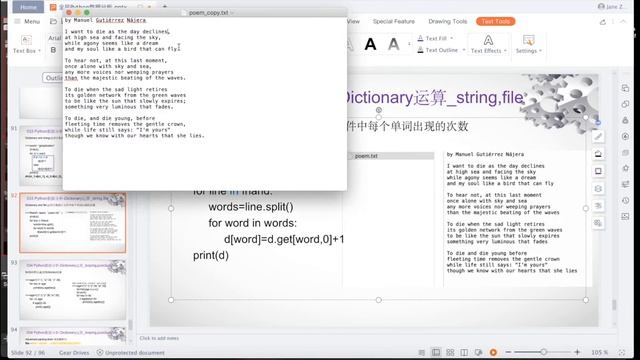
Task: Toggle bold formatting with the B button
Action: pos(53,50)
